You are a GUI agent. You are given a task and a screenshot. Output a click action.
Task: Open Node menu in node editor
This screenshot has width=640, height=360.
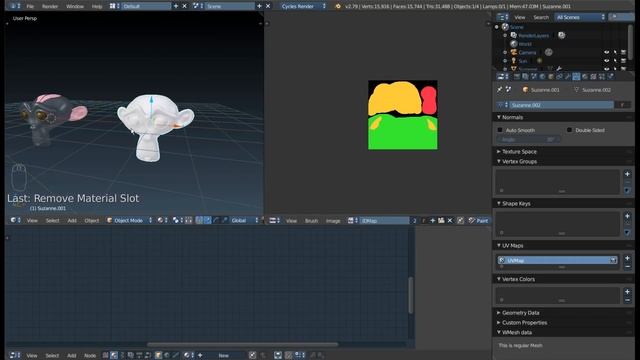click(x=90, y=355)
